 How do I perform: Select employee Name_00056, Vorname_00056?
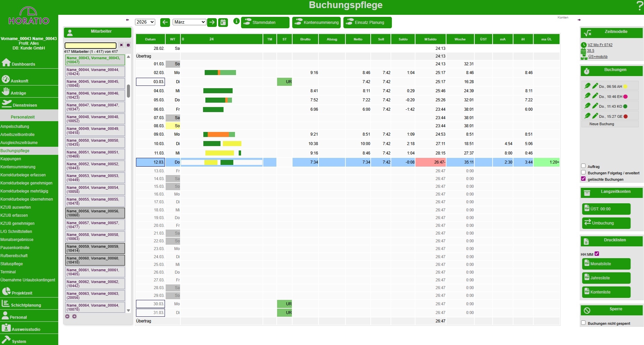tap(95, 213)
